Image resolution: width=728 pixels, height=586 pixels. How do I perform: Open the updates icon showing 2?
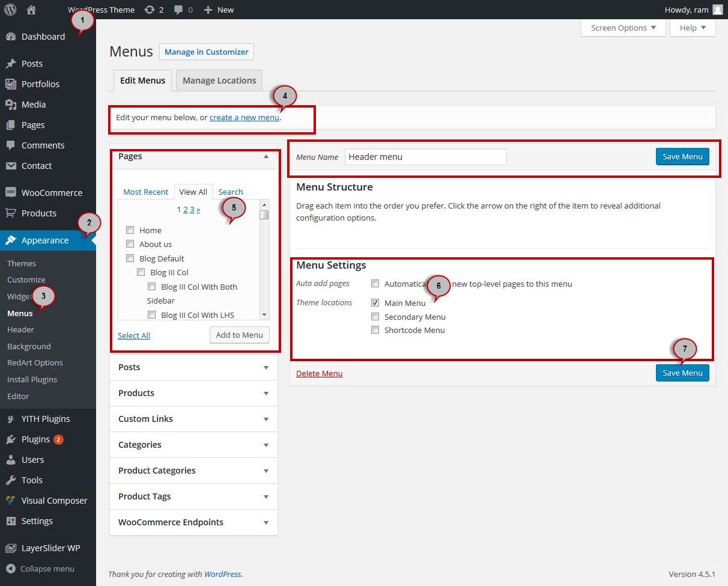149,10
